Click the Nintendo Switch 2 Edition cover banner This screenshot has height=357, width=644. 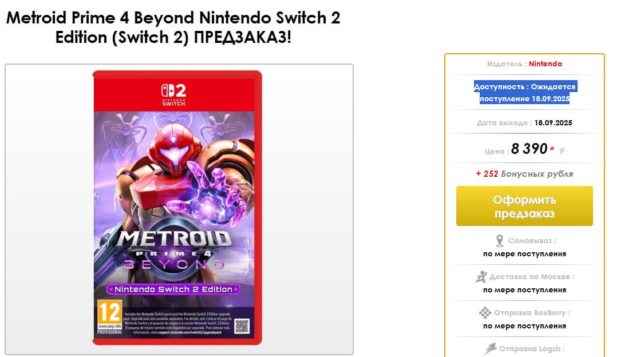[173, 289]
